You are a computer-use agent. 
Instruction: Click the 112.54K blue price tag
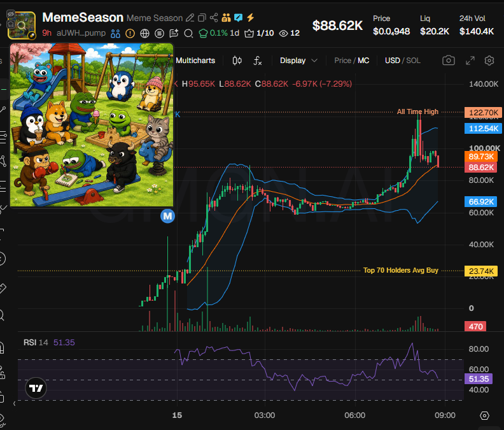coord(483,129)
